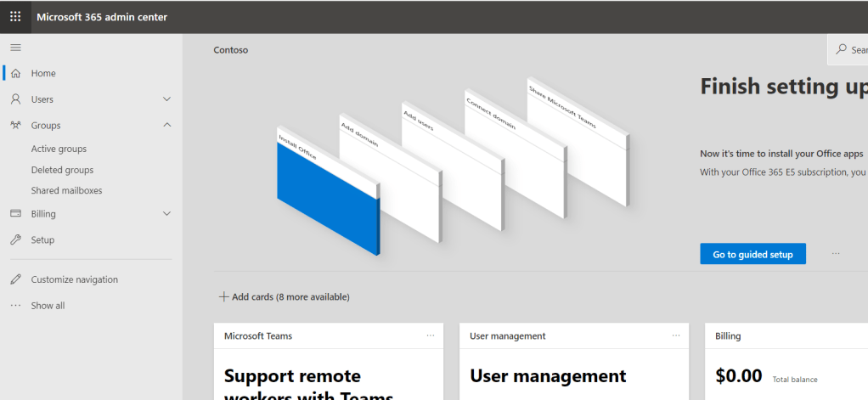Click Add cards (8 more available)
Viewport: 868px width, 400px height.
[284, 297]
